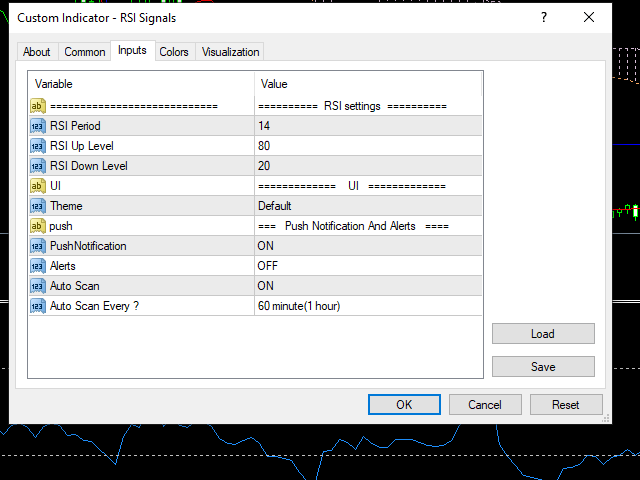Click the UI variable name
Image resolution: width=640 pixels, height=480 pixels.
click(56, 186)
